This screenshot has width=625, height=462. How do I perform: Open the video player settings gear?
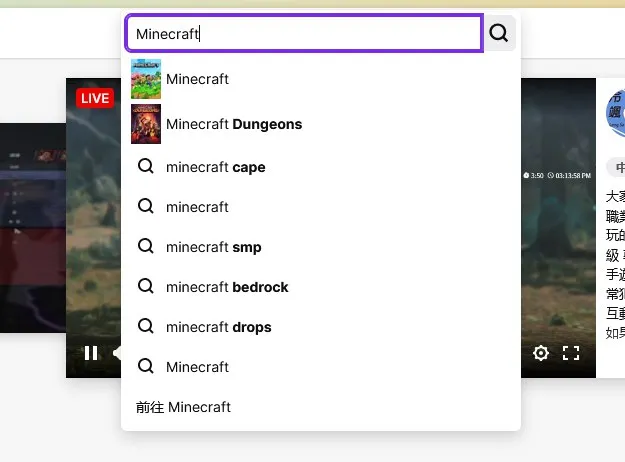[x=541, y=353]
